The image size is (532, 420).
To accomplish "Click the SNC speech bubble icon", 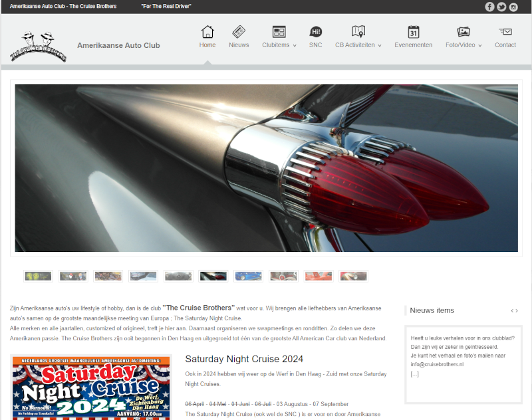I will [x=315, y=32].
